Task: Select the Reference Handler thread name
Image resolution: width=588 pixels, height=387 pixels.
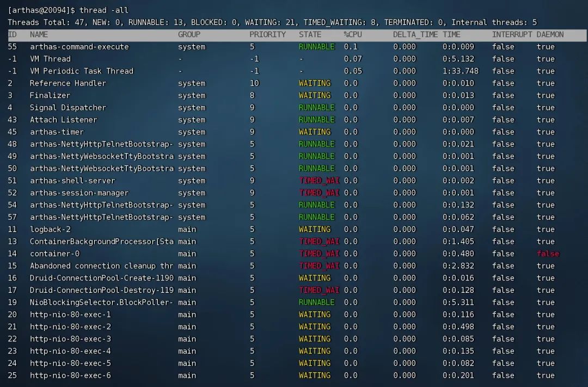Action: 68,83
